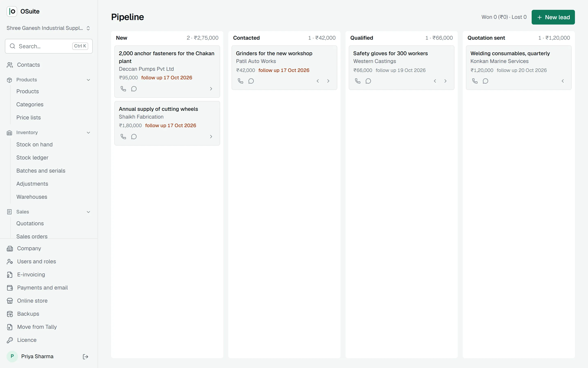Image resolution: width=588 pixels, height=368 pixels.
Task: Click phone icon on Shaikh Fabrication card
Action: 124,137
